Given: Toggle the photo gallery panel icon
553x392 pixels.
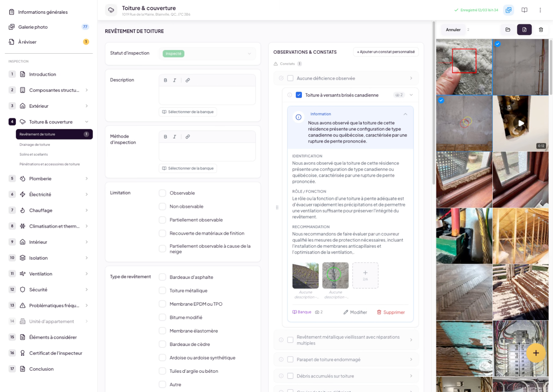Looking at the screenshot, I should pos(508,10).
